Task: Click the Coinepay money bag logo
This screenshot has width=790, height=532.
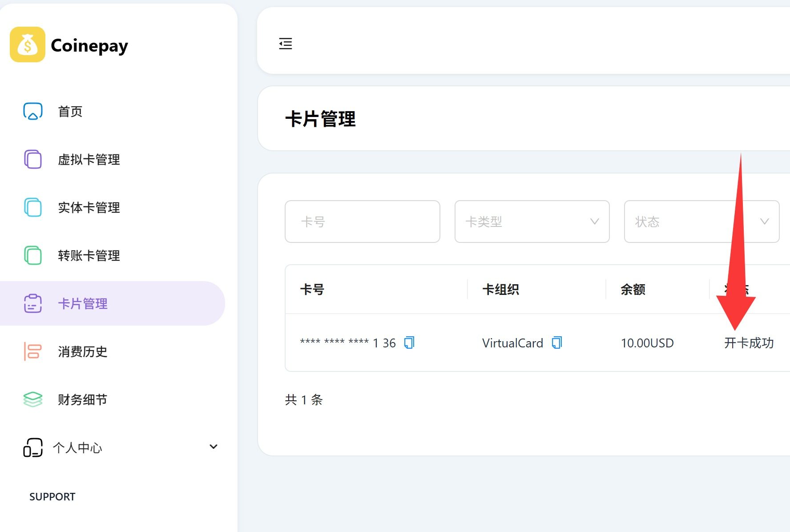Action: tap(28, 44)
